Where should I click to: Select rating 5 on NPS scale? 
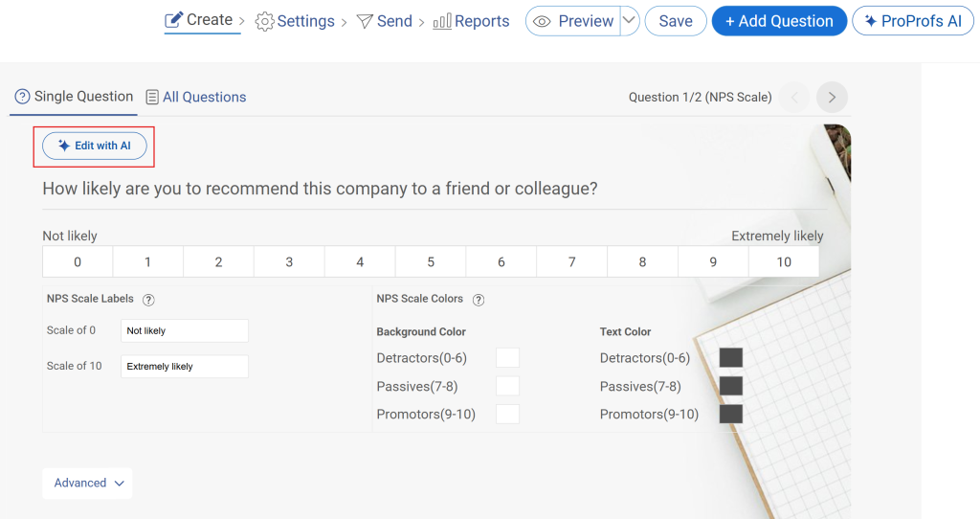431,262
